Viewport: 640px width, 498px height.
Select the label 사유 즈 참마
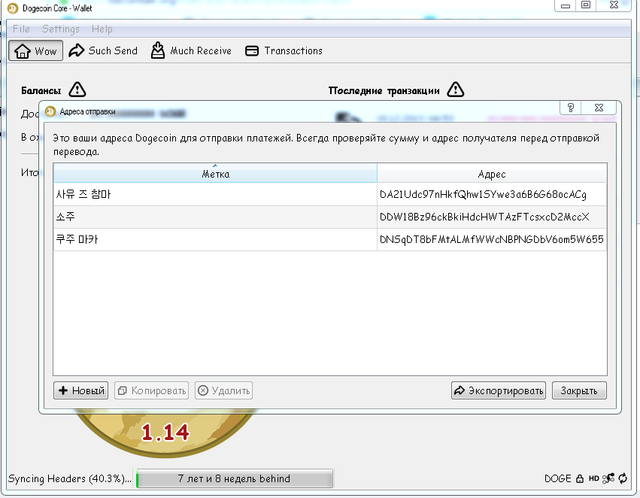[84, 194]
